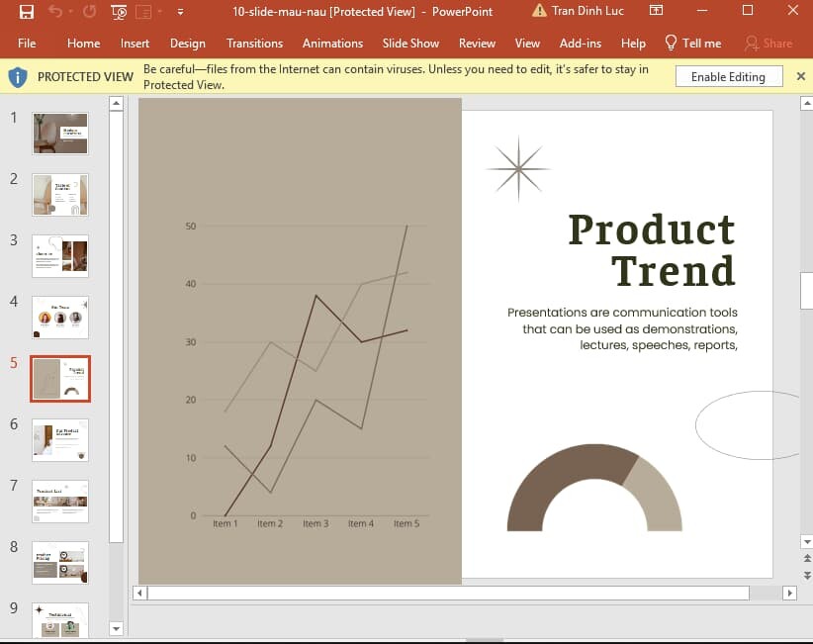813x644 pixels.
Task: Click the Redo icon
Action: coord(91,11)
